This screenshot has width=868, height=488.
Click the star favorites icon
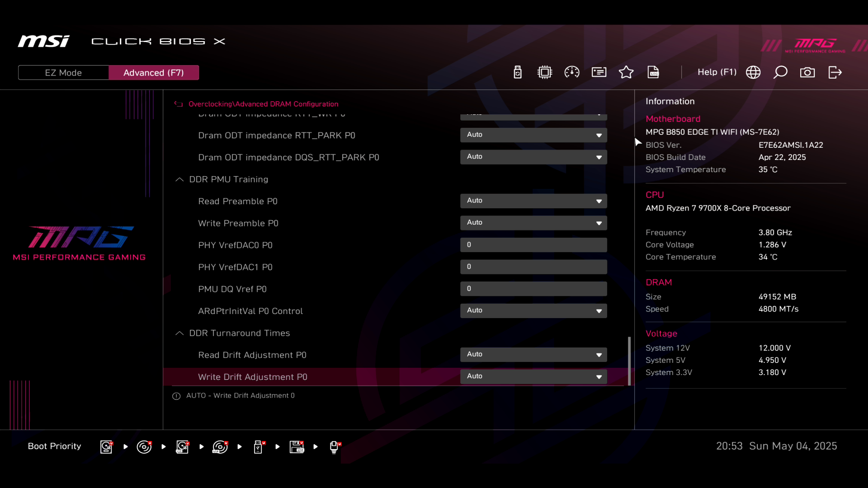pos(626,72)
